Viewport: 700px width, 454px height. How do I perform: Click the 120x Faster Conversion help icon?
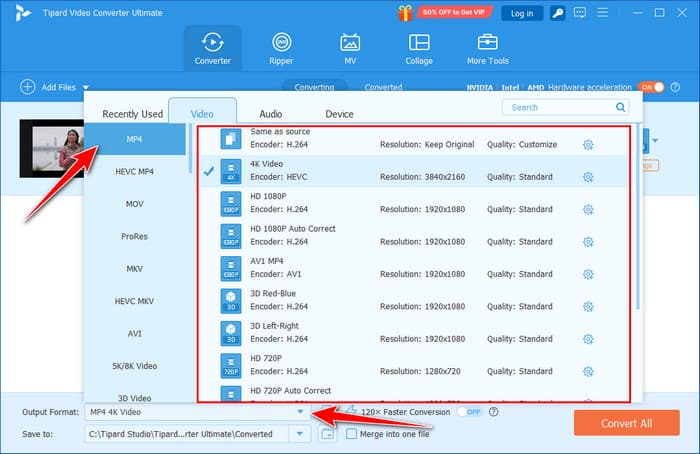click(x=493, y=412)
